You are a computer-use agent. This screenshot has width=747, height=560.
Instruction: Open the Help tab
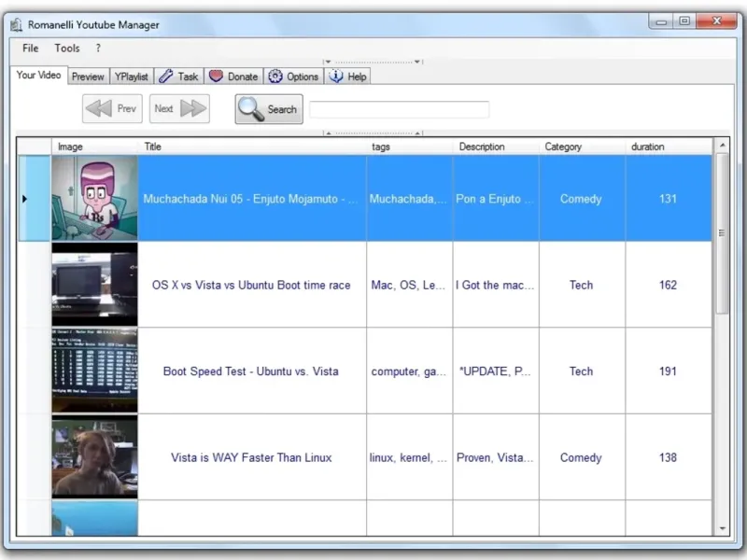coord(347,77)
